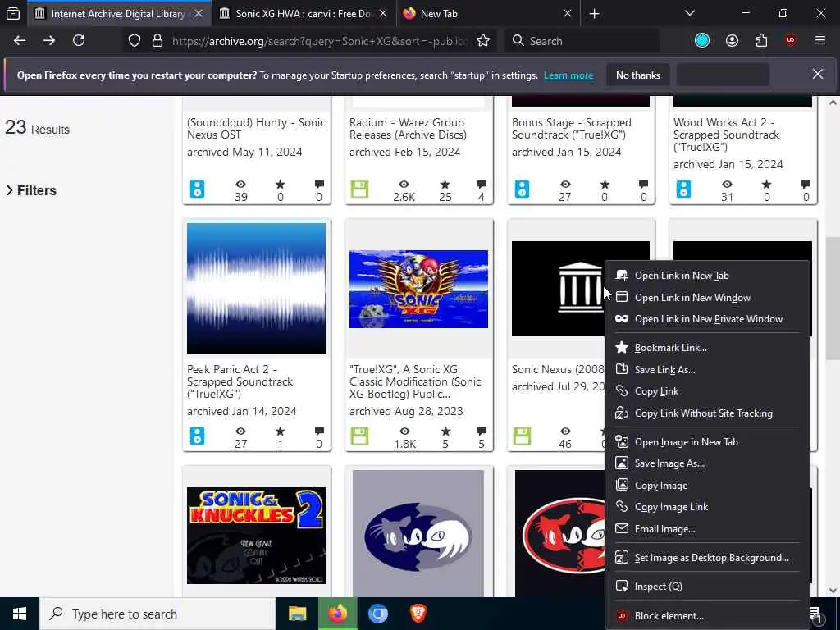Open the Sonic & Knuckles 2 thumbnail
This screenshot has width=840, height=630.
(x=256, y=535)
